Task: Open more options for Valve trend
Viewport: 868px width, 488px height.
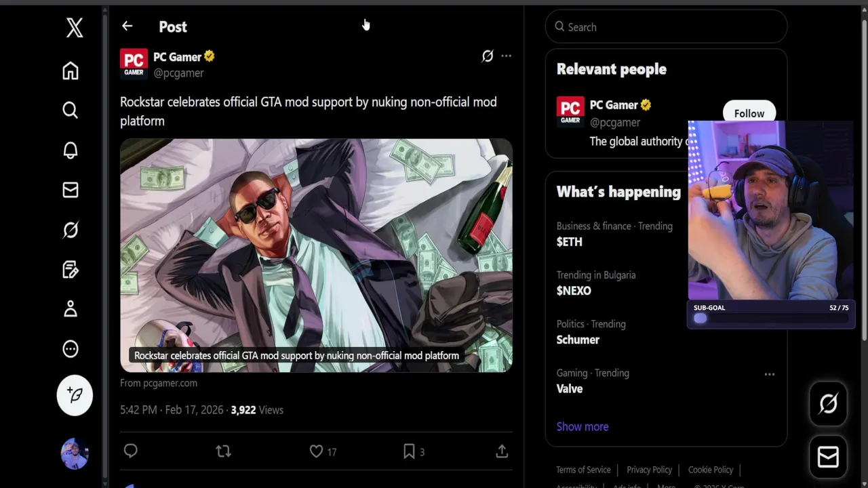Action: tap(770, 374)
